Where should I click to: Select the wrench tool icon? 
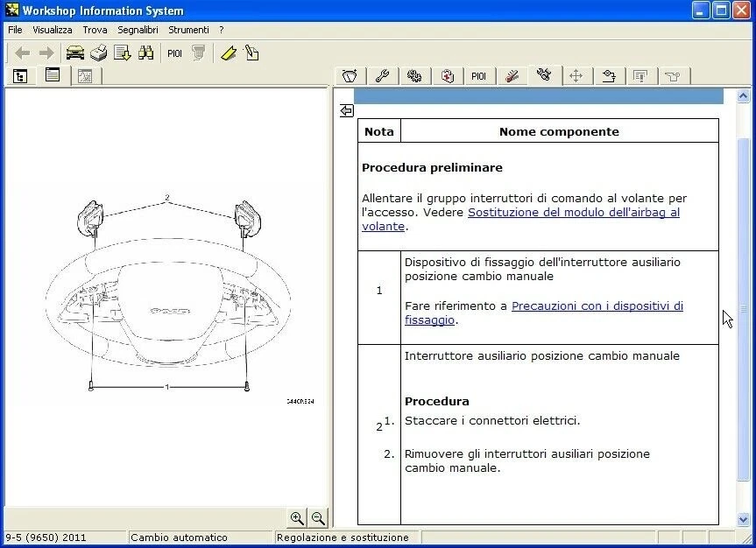382,75
